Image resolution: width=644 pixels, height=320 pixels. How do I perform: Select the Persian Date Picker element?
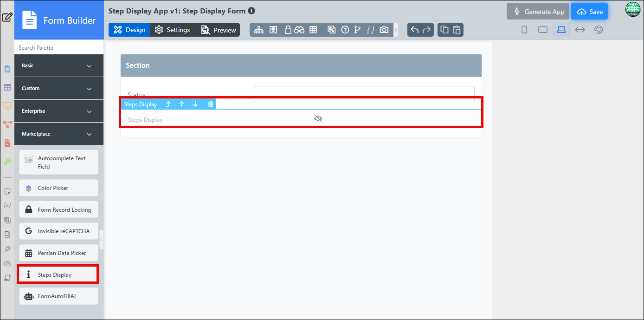[58, 253]
